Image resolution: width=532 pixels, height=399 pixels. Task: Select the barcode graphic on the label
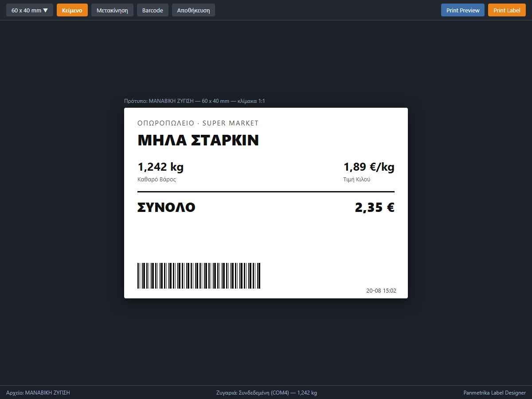point(199,275)
